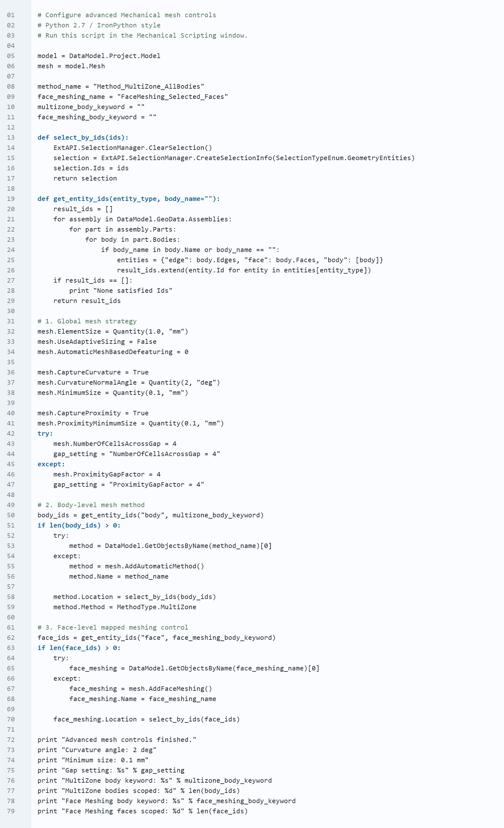Click "ExtAPI.SelectionManager.ClearSelection()" call
504x828 pixels.
click(133, 148)
